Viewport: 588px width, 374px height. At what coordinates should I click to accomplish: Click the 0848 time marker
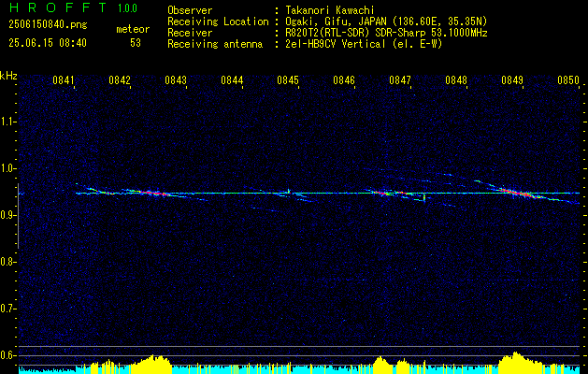point(456,80)
